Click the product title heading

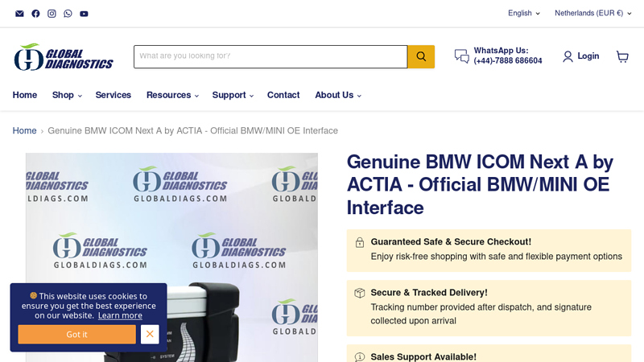click(x=480, y=185)
